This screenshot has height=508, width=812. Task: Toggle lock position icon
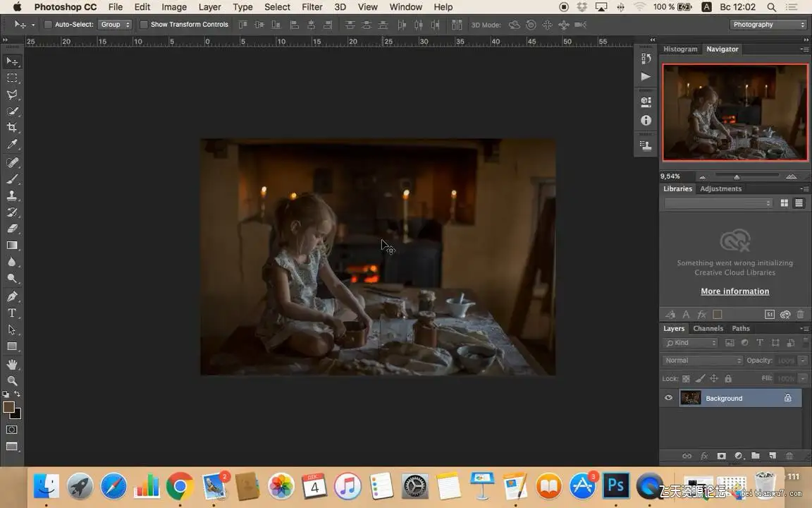714,379
